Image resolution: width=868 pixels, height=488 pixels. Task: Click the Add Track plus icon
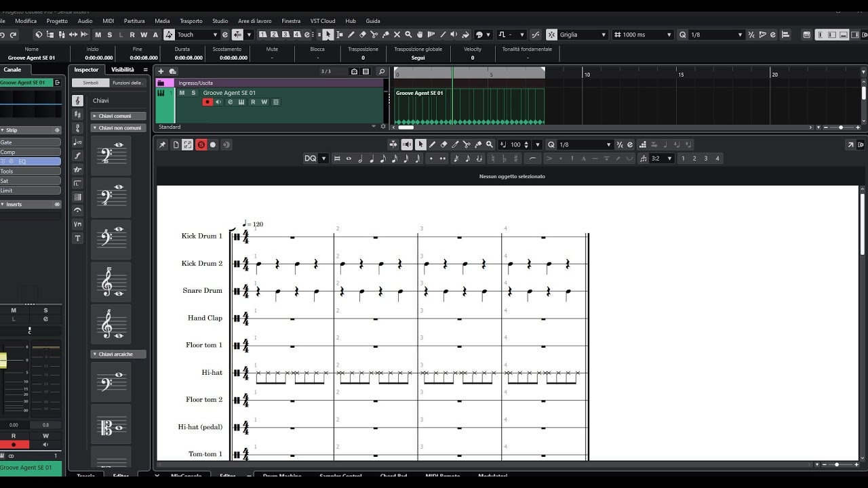click(x=161, y=71)
